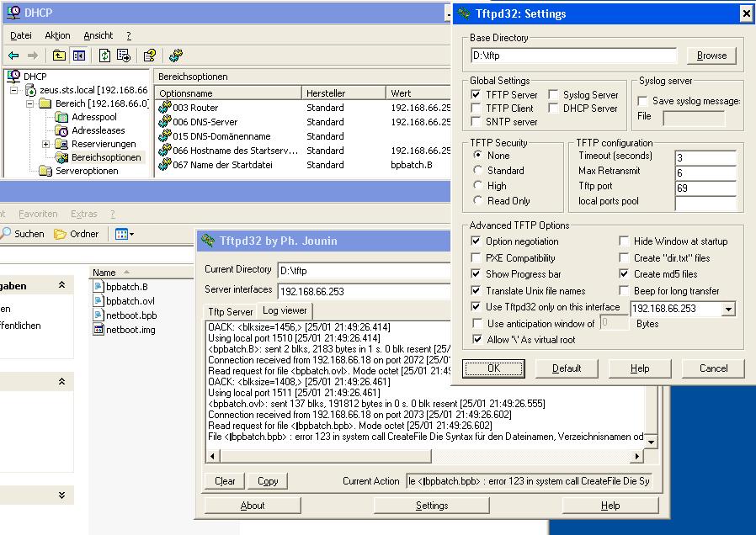Toggle the TFTP Server checkbox
Image resolution: width=756 pixels, height=535 pixels.
point(476,94)
